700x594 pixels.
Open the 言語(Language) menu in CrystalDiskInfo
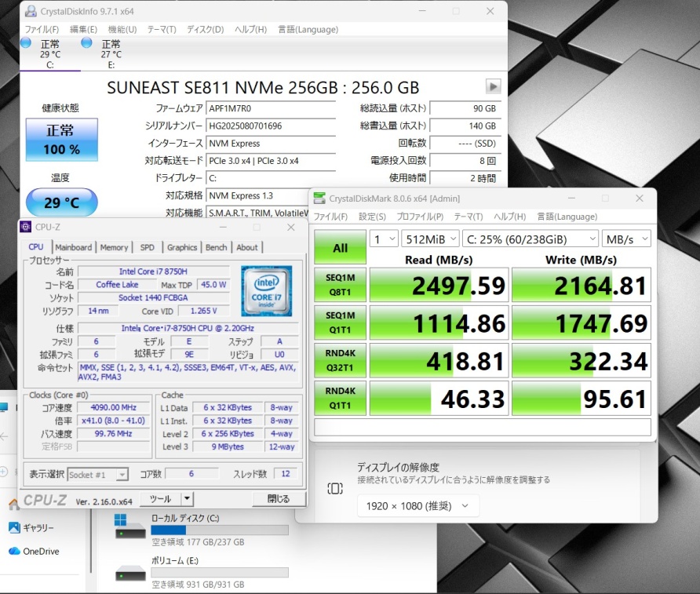pyautogui.click(x=308, y=30)
